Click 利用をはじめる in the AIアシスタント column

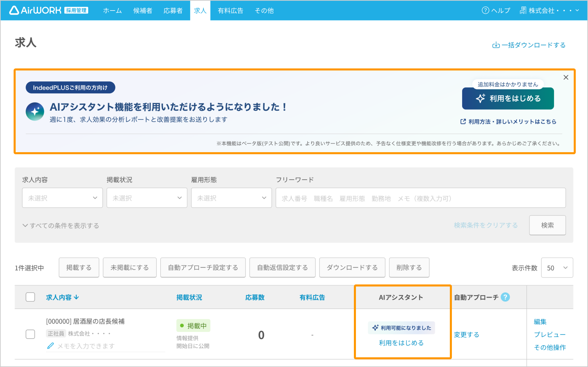click(401, 343)
